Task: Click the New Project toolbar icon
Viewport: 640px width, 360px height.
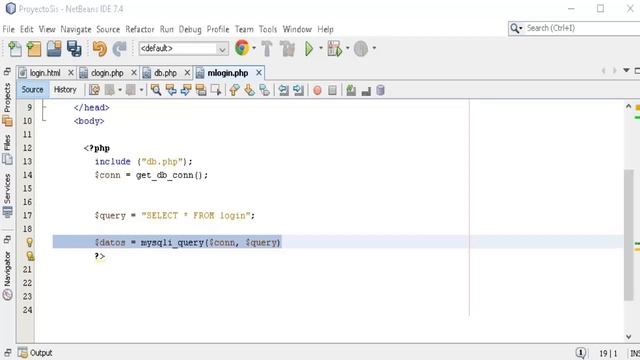Action: 34,49
